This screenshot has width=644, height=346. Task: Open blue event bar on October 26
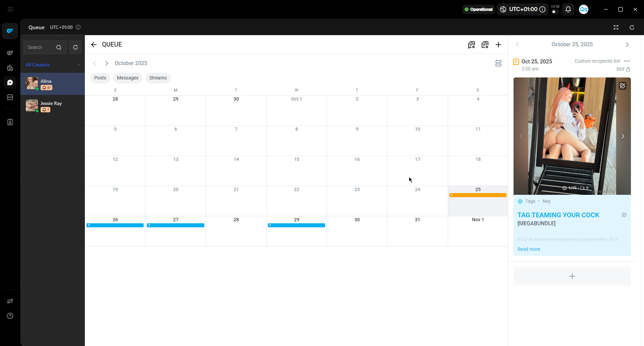[115, 225]
